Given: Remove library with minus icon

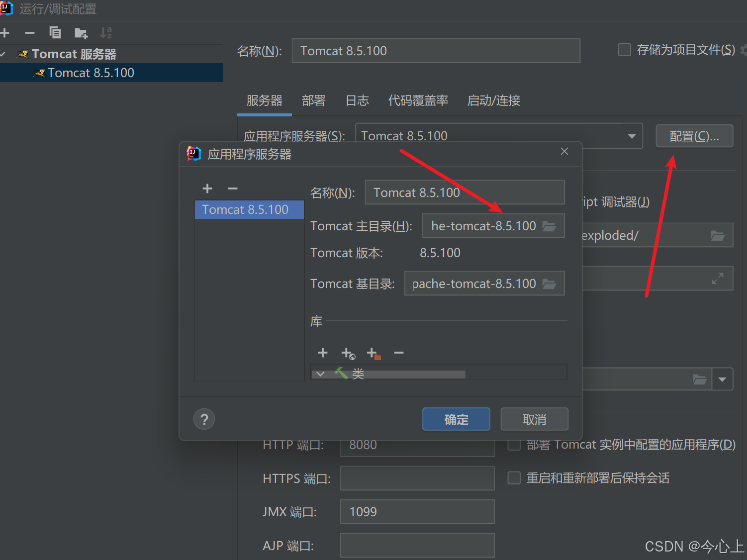Looking at the screenshot, I should point(399,353).
